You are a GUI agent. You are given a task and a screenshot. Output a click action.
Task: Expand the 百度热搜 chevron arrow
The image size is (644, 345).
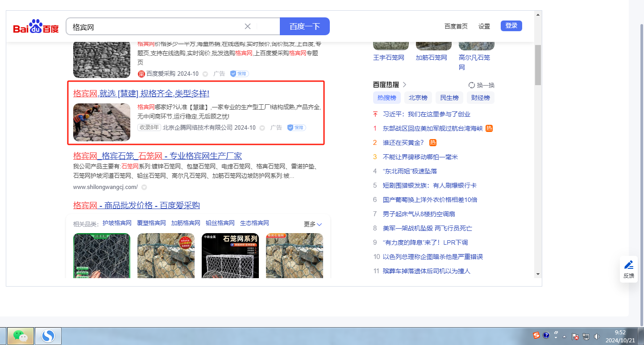pos(404,85)
